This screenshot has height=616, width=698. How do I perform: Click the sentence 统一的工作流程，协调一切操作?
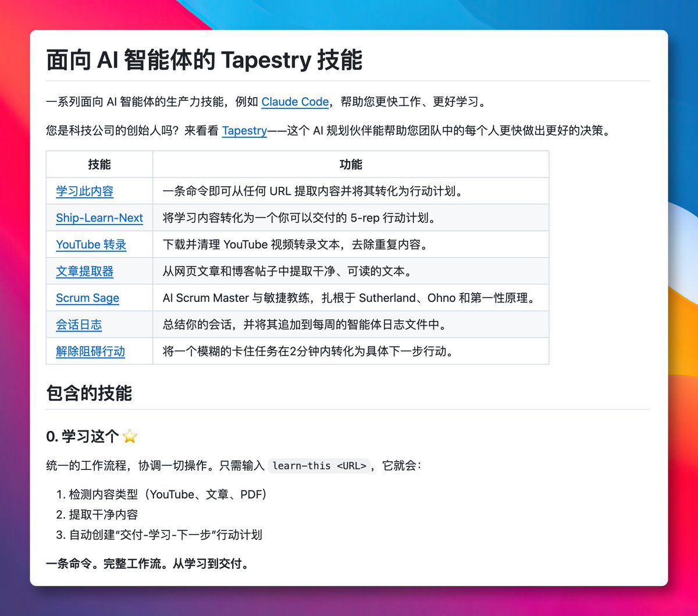pyautogui.click(x=234, y=465)
